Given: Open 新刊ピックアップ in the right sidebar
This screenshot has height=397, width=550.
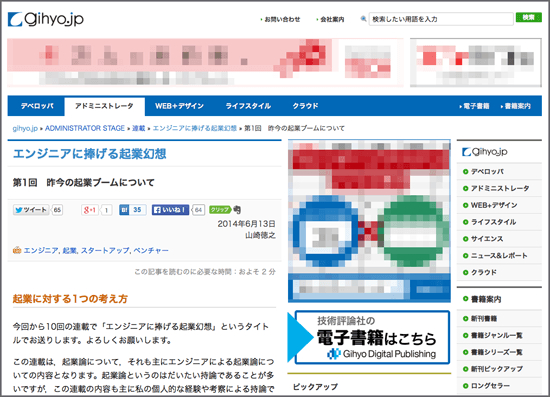Looking at the screenshot, I should click(496, 369).
